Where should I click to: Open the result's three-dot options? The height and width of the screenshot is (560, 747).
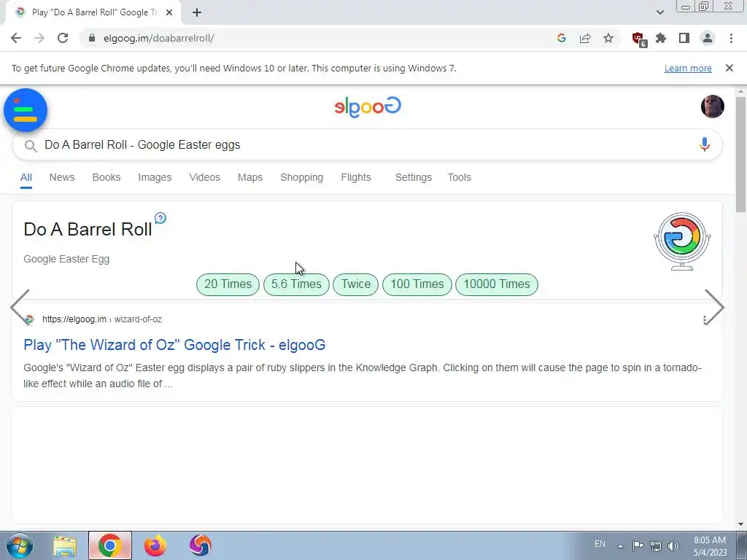[705, 320]
